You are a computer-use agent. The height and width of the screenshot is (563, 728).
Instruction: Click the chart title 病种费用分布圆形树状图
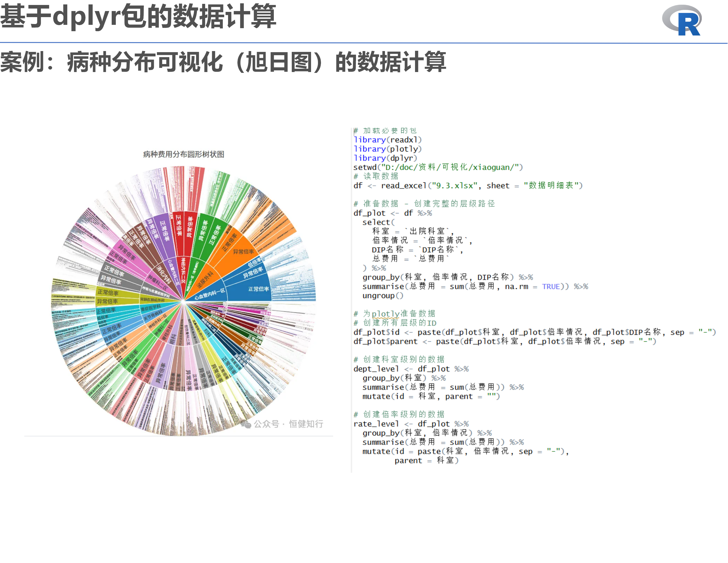[183, 154]
